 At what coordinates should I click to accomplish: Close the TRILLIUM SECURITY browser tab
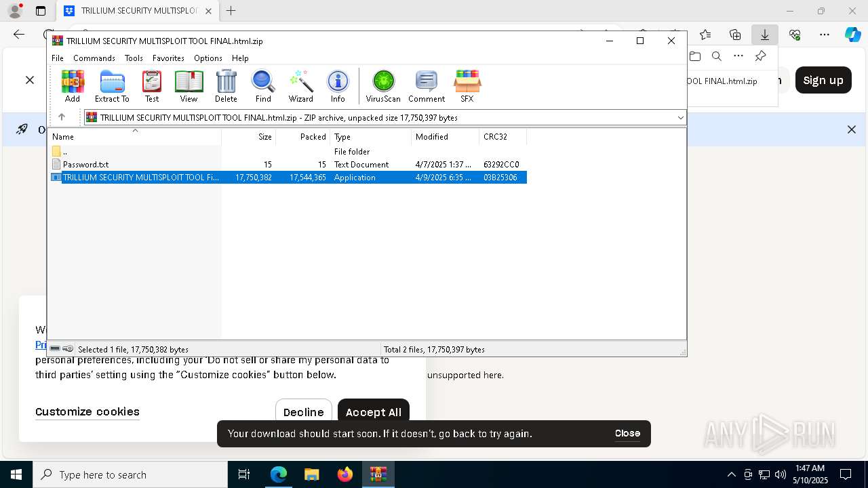[208, 11]
